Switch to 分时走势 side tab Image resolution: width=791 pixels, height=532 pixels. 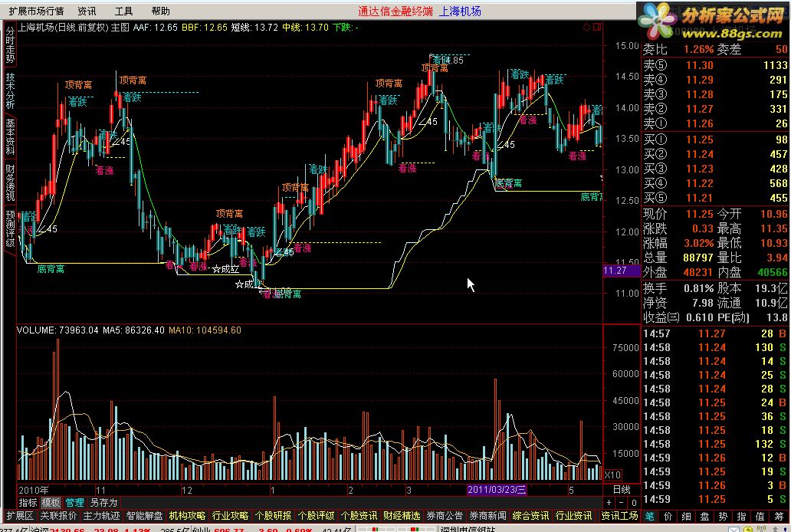(x=10, y=45)
